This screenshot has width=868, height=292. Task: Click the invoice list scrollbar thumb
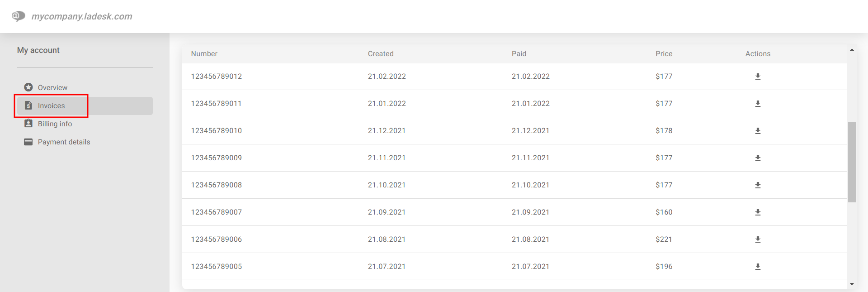pos(852,162)
